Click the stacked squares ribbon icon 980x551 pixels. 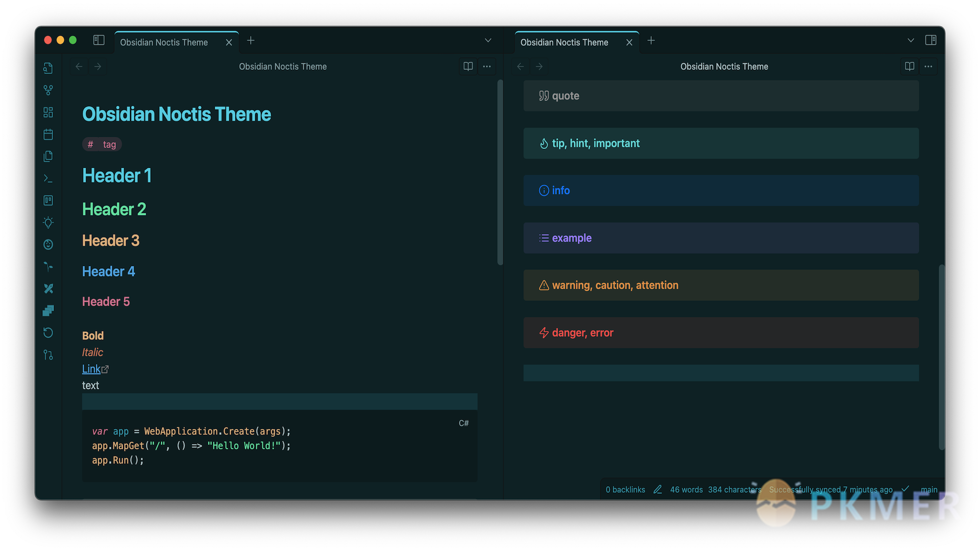click(x=48, y=311)
